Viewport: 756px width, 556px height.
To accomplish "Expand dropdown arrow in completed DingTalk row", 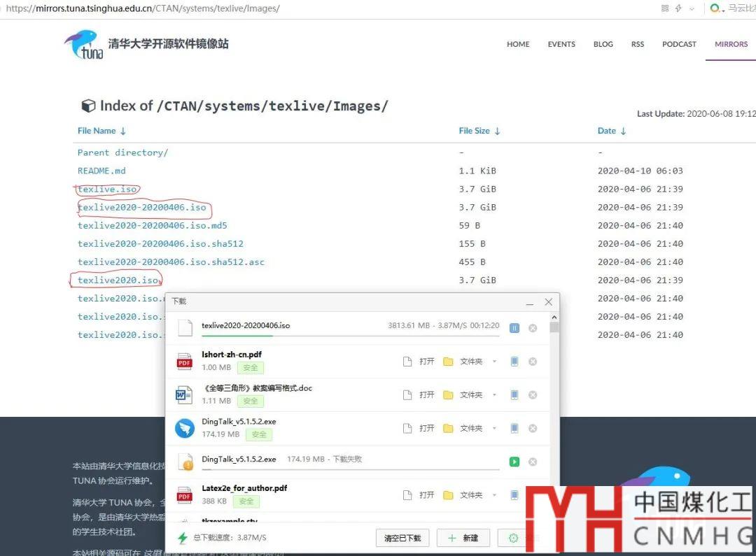I will (x=494, y=428).
